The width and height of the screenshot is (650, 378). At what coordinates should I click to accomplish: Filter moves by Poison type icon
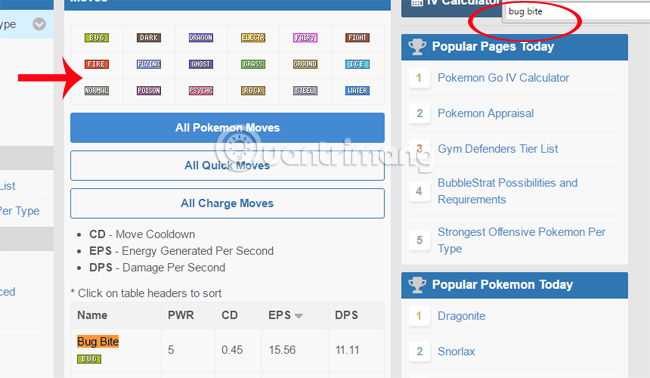[x=148, y=90]
